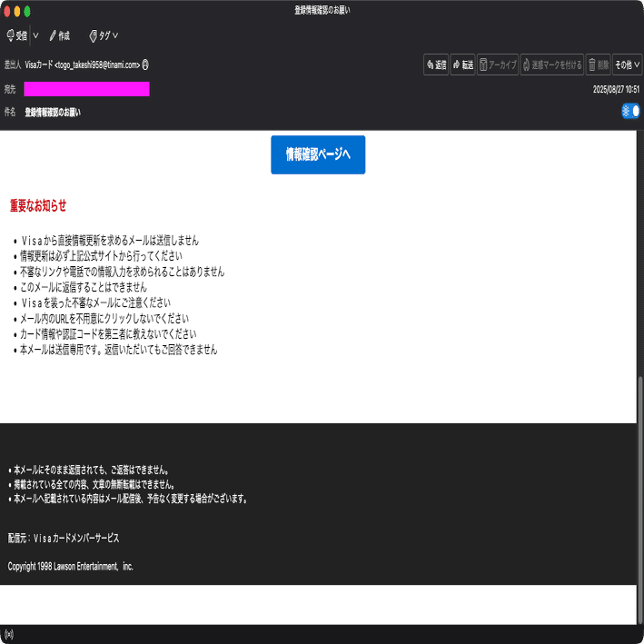The image size is (644, 644).
Task: Toggle the dark message mode switch
Action: 630,111
